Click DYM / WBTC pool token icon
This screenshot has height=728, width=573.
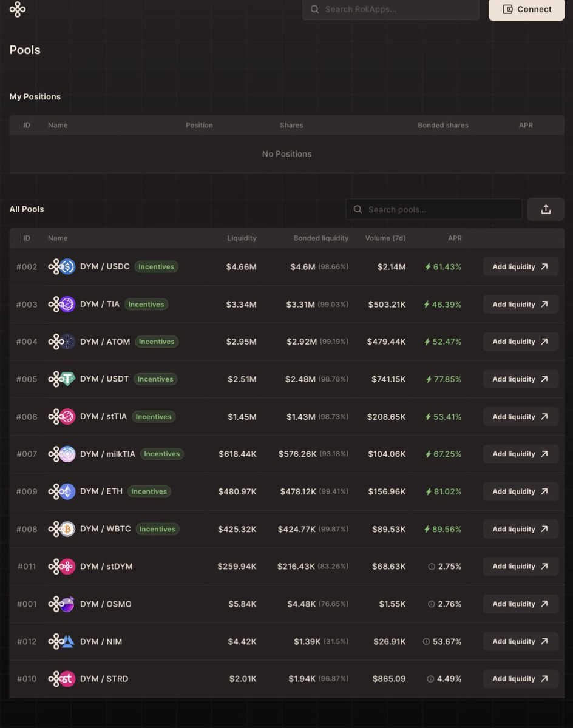point(62,529)
